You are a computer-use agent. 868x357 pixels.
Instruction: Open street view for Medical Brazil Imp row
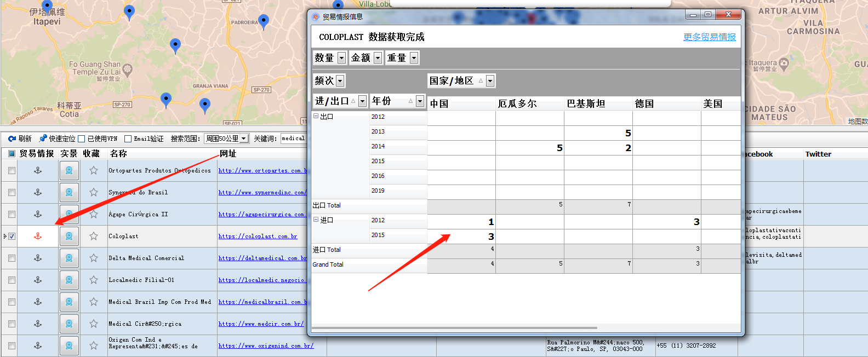(x=69, y=302)
